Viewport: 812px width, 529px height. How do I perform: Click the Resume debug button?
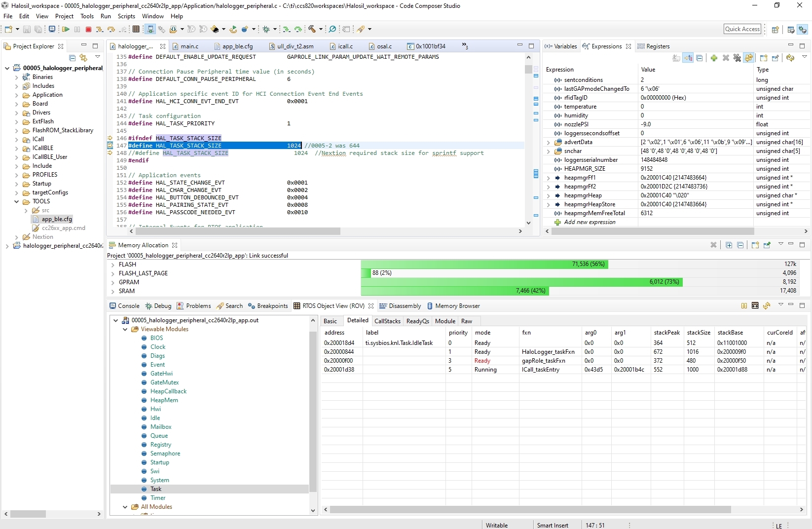click(66, 30)
